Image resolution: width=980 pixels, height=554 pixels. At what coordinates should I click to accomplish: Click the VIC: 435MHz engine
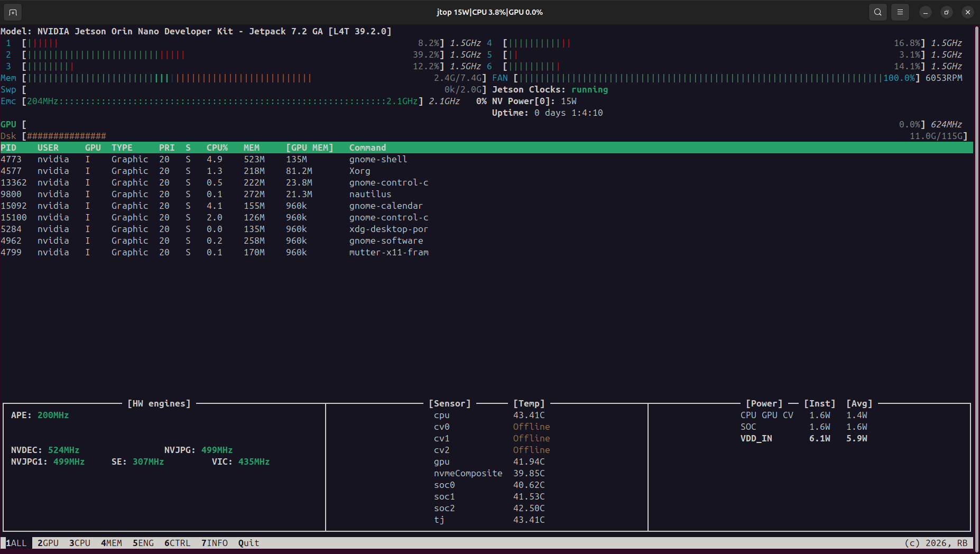pos(241,461)
